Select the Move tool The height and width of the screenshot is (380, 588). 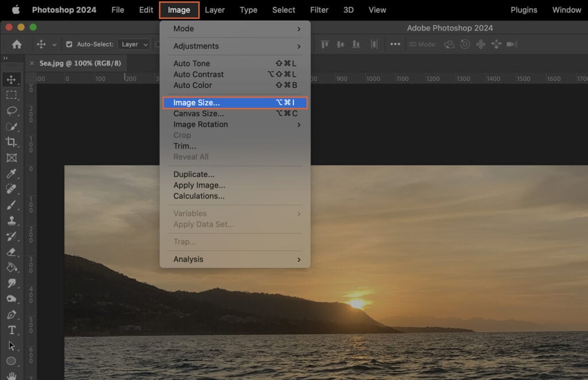point(12,80)
